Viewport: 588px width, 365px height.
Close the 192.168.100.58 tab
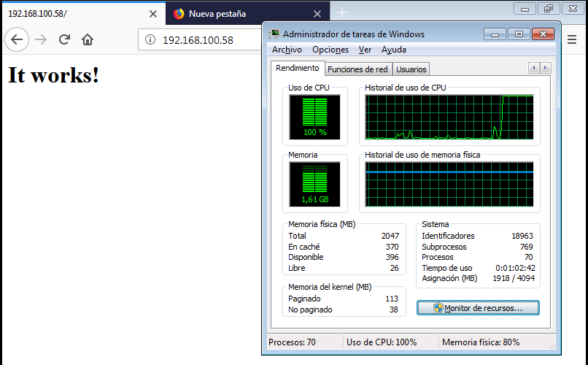(x=153, y=14)
